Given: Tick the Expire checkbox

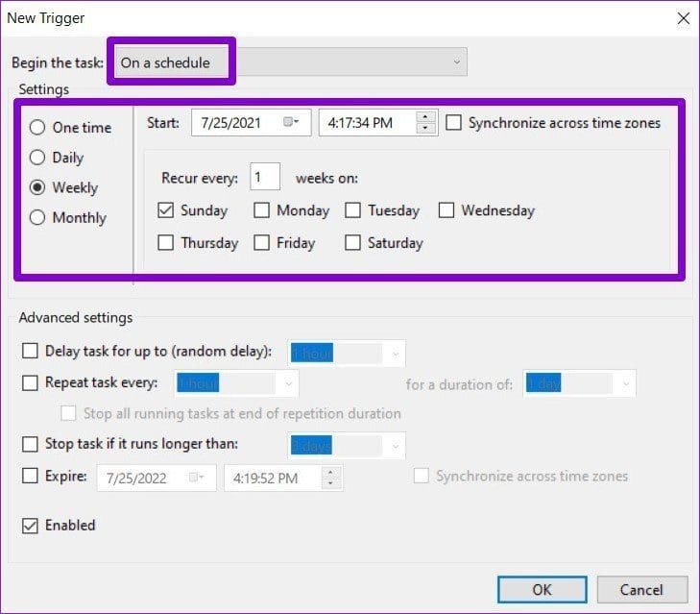Looking at the screenshot, I should tap(30, 476).
